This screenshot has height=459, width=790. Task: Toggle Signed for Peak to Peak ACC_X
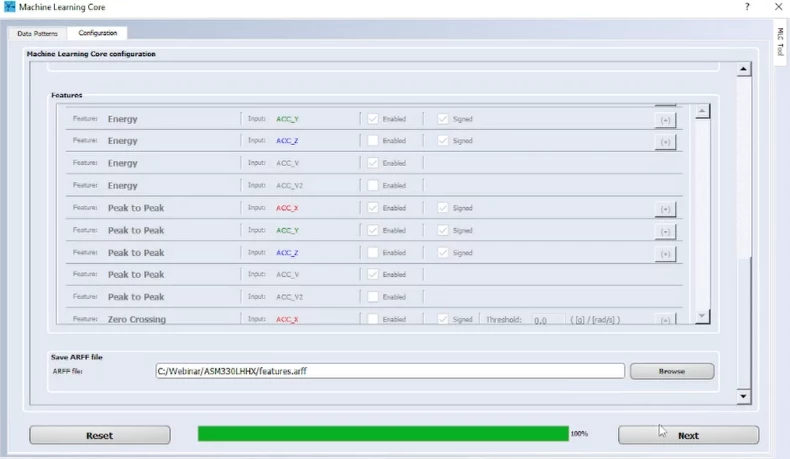coord(443,208)
